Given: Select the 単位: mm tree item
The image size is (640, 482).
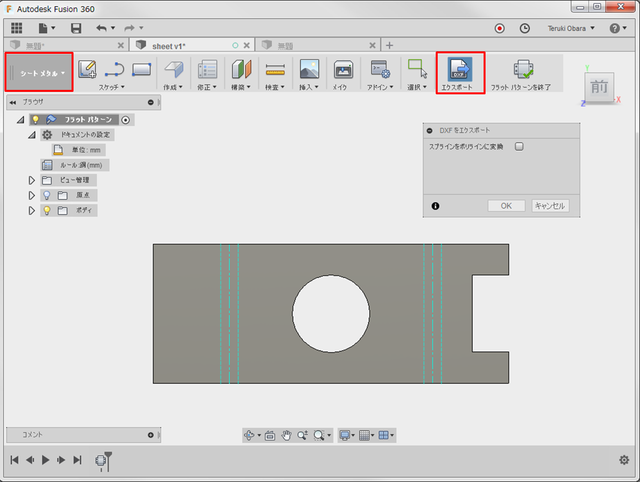Looking at the screenshot, I should [x=79, y=150].
